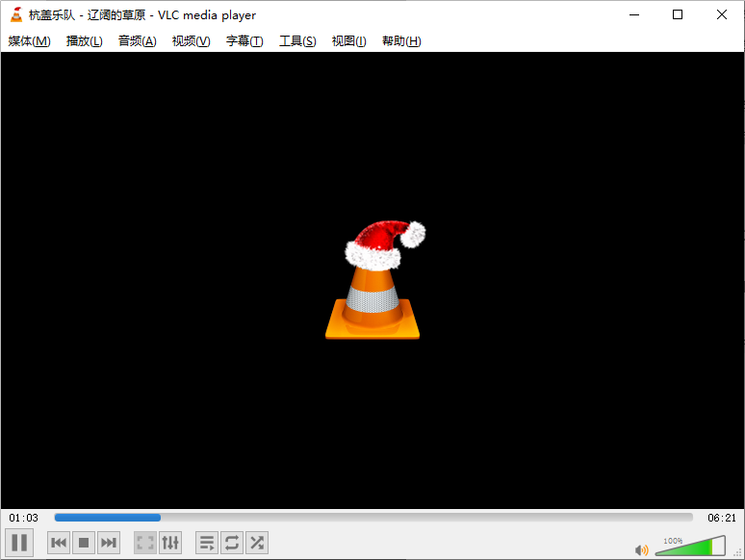
Task: Mute audio via the speaker icon
Action: pos(641,550)
